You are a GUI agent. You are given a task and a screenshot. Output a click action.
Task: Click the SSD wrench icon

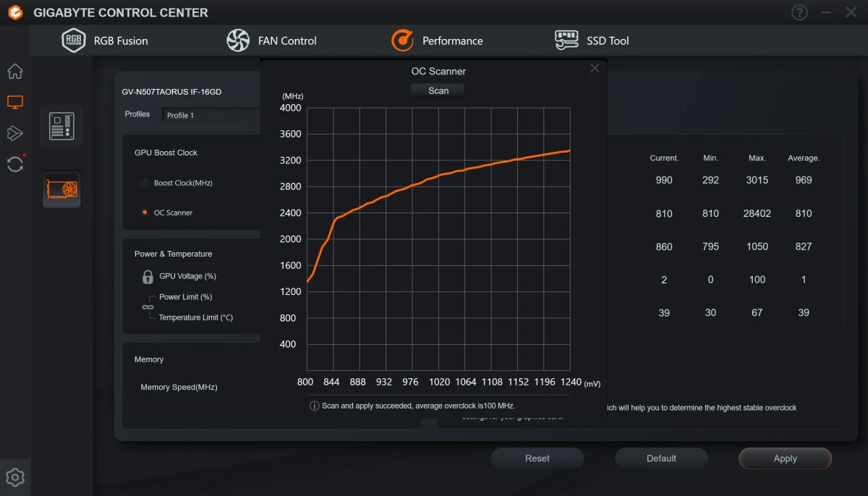566,40
